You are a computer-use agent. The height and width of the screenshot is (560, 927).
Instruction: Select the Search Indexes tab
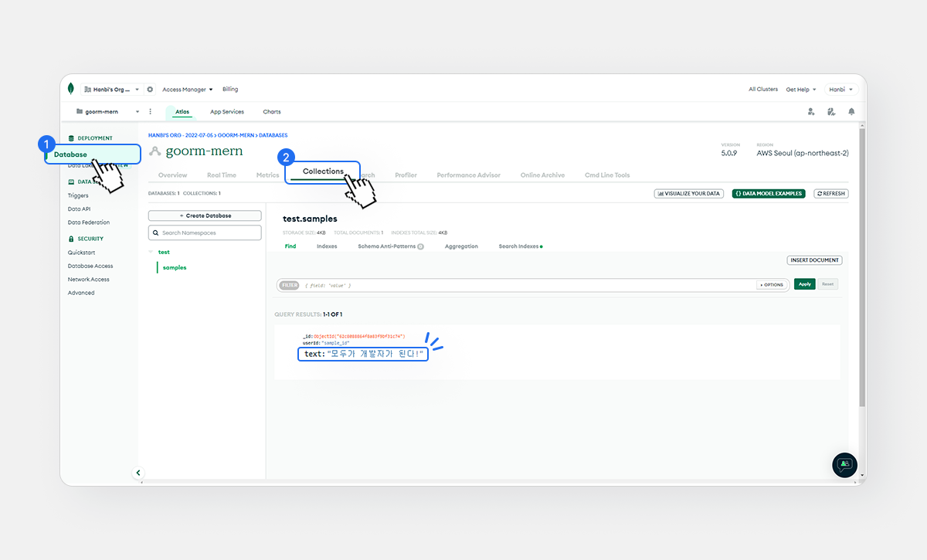(519, 246)
